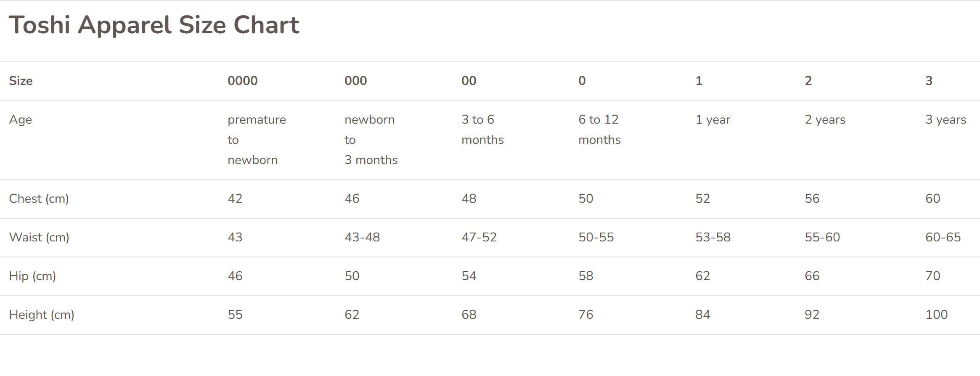Select the 3 to 6 months cell
The height and width of the screenshot is (376, 980).
pyautogui.click(x=482, y=130)
